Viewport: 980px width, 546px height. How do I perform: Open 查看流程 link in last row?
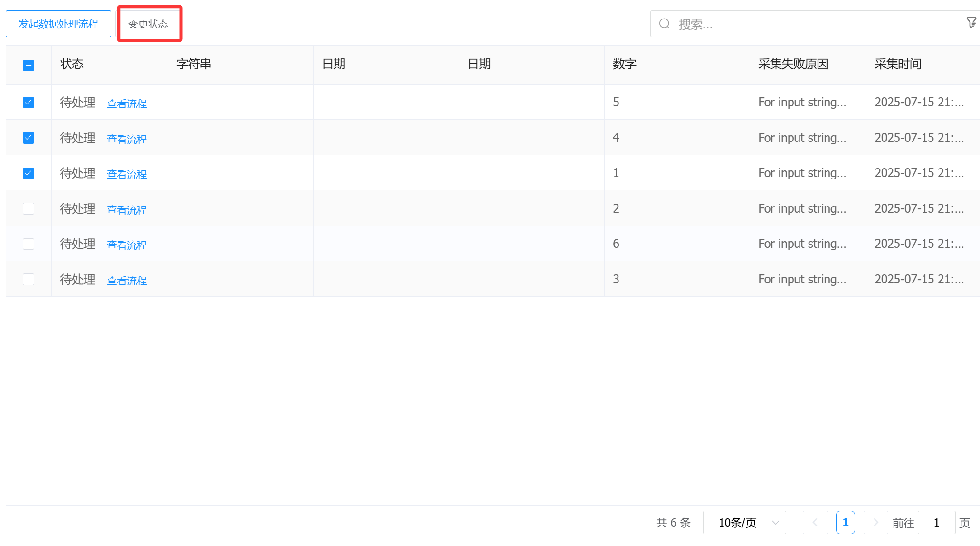(127, 281)
